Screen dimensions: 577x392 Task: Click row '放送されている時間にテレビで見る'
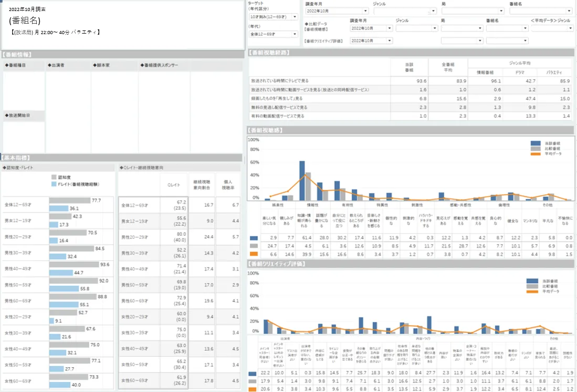point(411,81)
